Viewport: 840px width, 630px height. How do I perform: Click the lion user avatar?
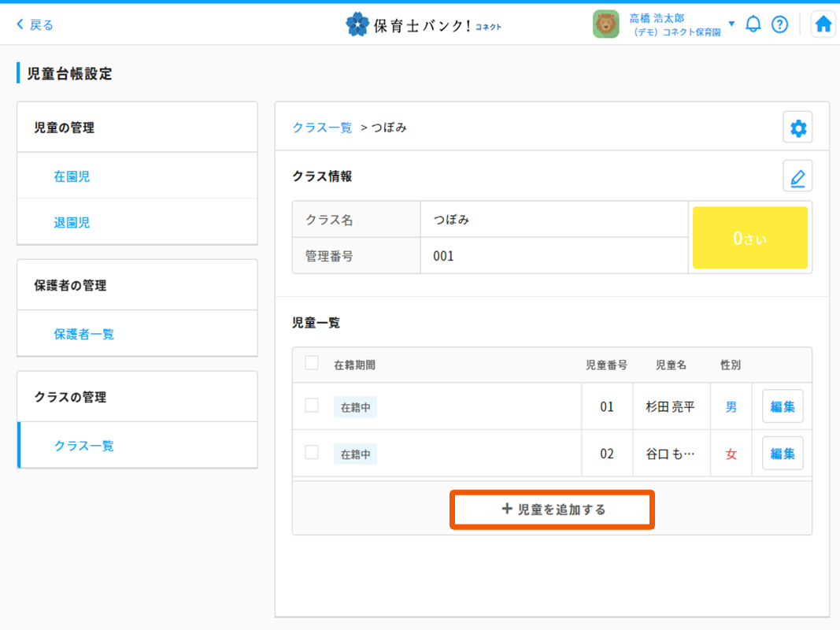tap(605, 24)
